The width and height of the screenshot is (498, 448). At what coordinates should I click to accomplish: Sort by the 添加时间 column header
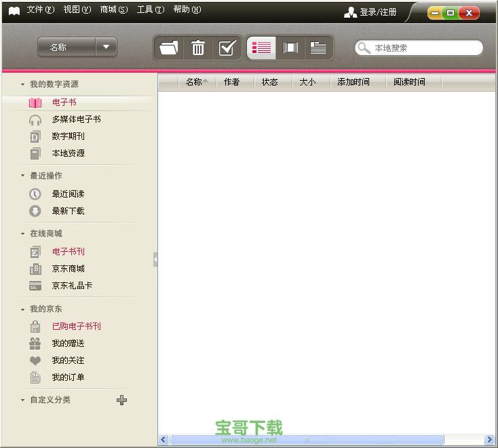pos(358,82)
